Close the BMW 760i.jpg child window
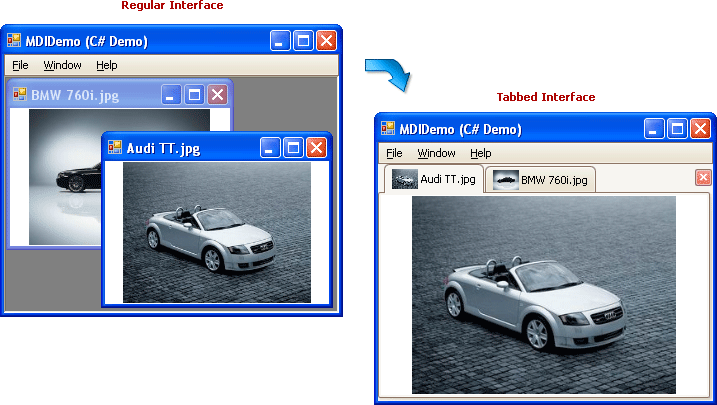 click(218, 95)
